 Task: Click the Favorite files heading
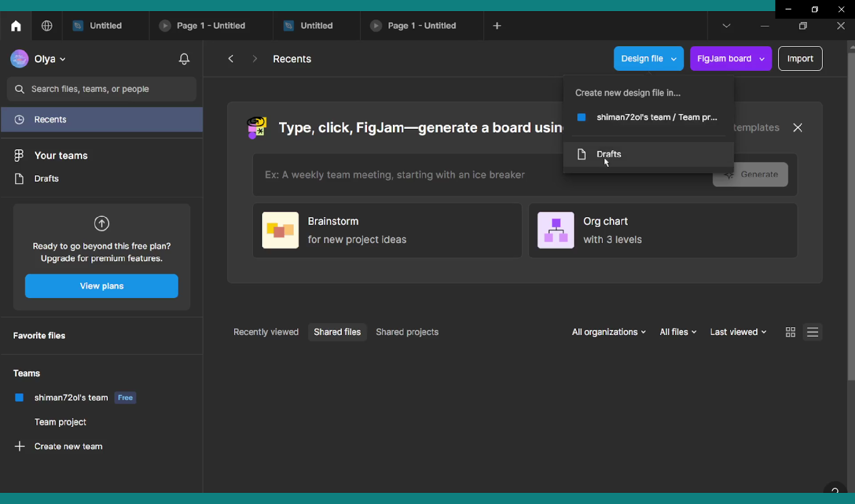click(x=39, y=336)
